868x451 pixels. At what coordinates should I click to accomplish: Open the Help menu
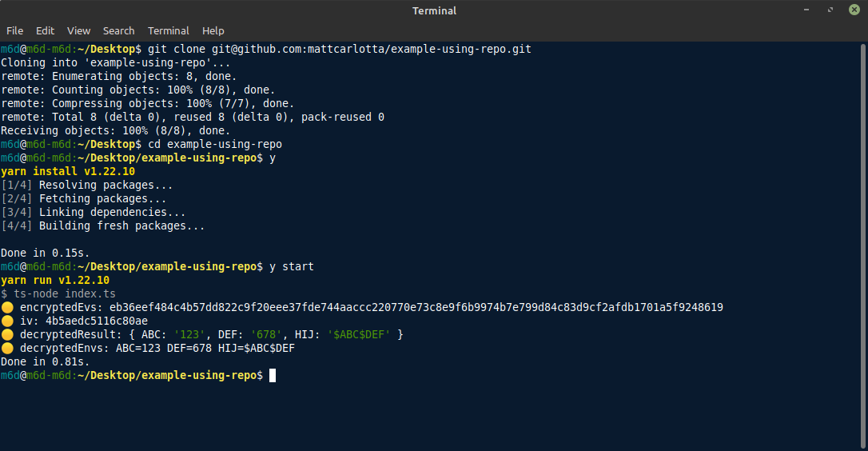pyautogui.click(x=213, y=31)
